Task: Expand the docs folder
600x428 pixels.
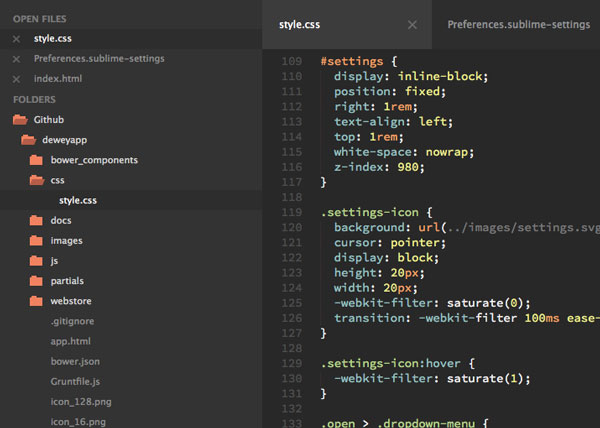Action: tap(61, 220)
